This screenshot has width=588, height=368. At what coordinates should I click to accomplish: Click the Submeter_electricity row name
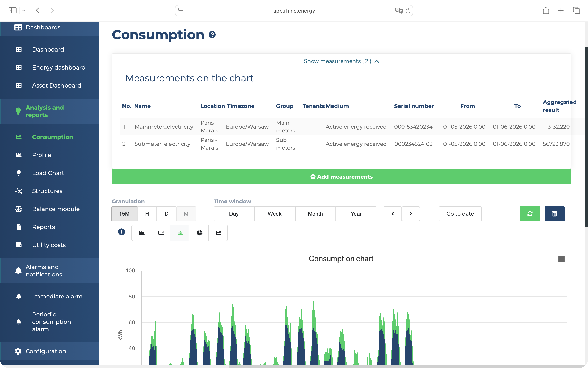pos(162,144)
